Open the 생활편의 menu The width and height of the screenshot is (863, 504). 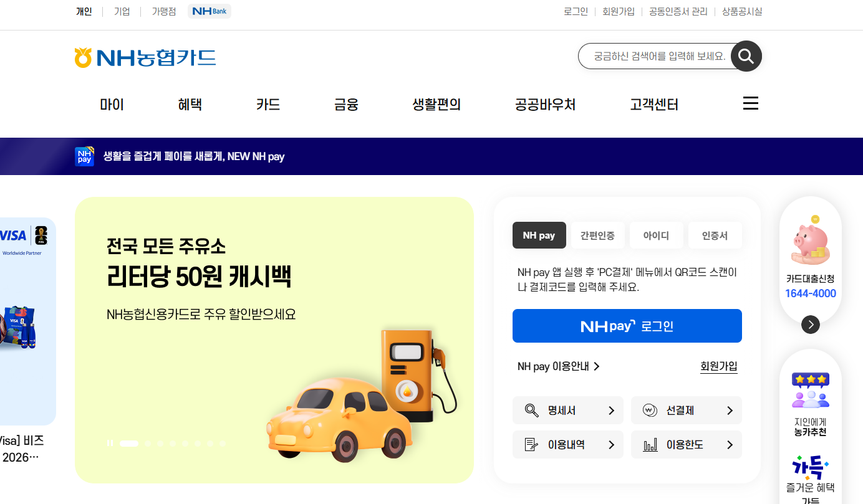point(436,105)
